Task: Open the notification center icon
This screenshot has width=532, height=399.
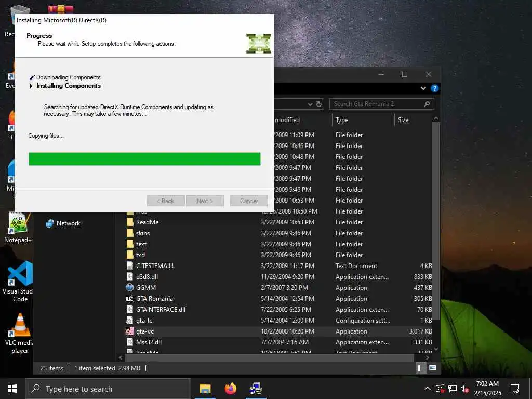Action: pos(515,389)
